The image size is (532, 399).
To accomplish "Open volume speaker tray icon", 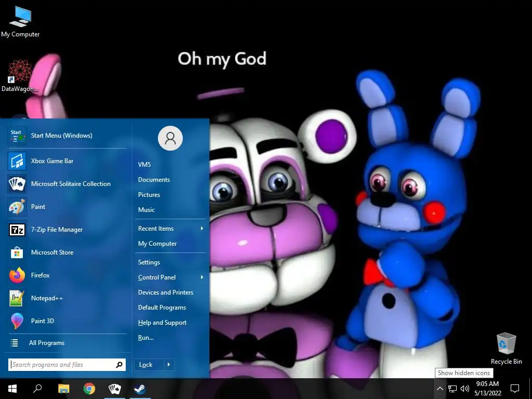I will (465, 389).
